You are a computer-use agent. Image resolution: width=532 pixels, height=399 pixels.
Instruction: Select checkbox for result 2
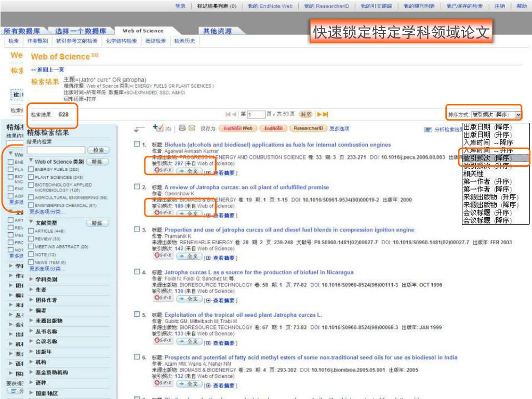pyautogui.click(x=137, y=187)
